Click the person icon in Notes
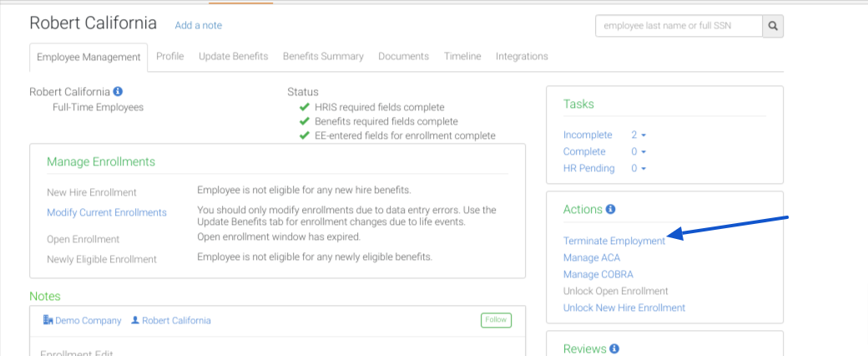The height and width of the screenshot is (356, 868). (x=135, y=320)
